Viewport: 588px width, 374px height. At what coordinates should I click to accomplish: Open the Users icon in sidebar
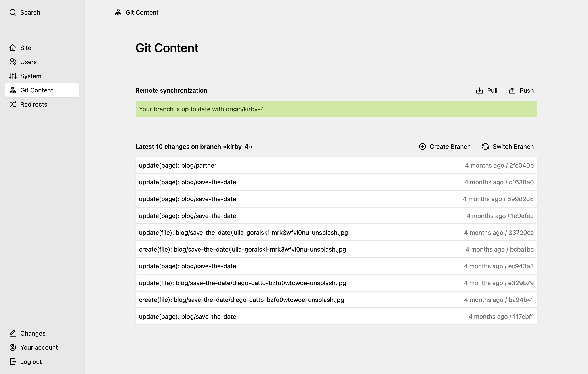[x=13, y=62]
